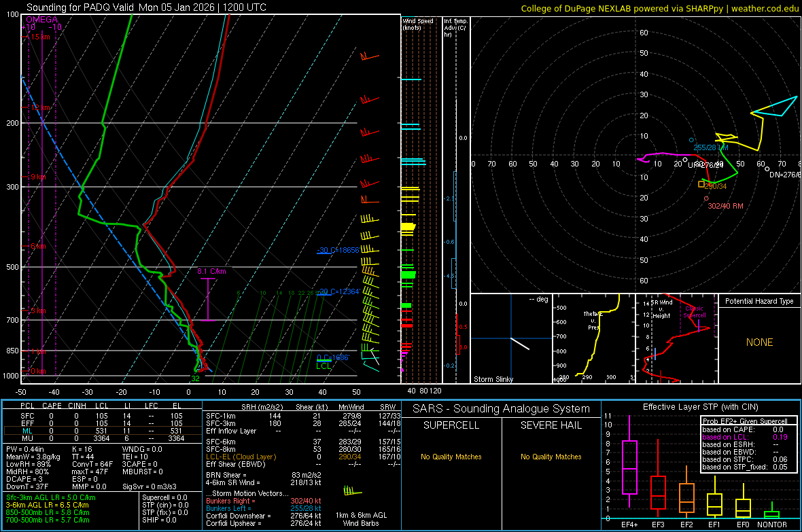The height and width of the screenshot is (532, 802).
Task: Click the '15 km' height marker
Action: click(x=40, y=37)
